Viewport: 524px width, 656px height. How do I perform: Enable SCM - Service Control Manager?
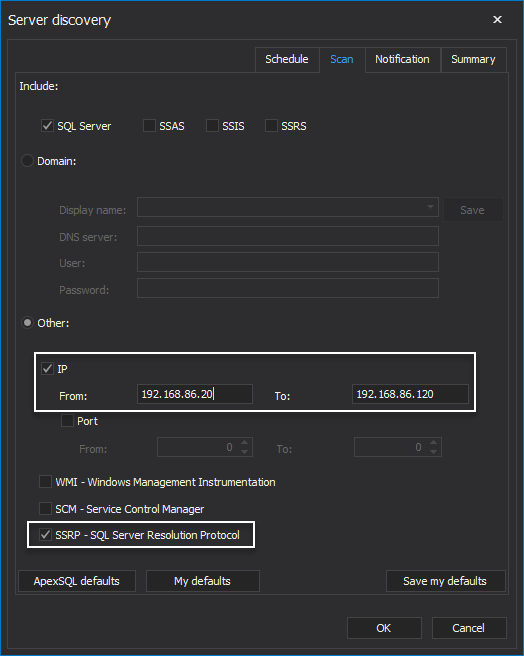[45, 508]
